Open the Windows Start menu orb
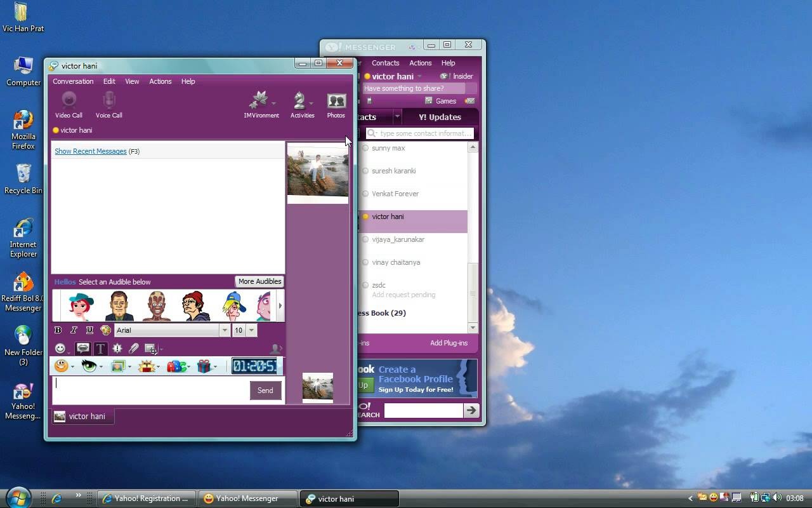Screen dimensions: 812x508 [x=18, y=497]
